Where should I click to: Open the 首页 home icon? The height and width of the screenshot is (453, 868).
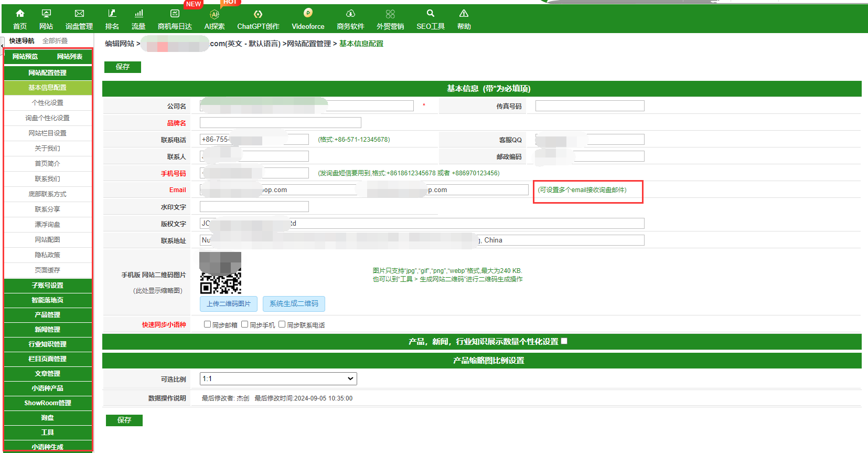pyautogui.click(x=20, y=14)
